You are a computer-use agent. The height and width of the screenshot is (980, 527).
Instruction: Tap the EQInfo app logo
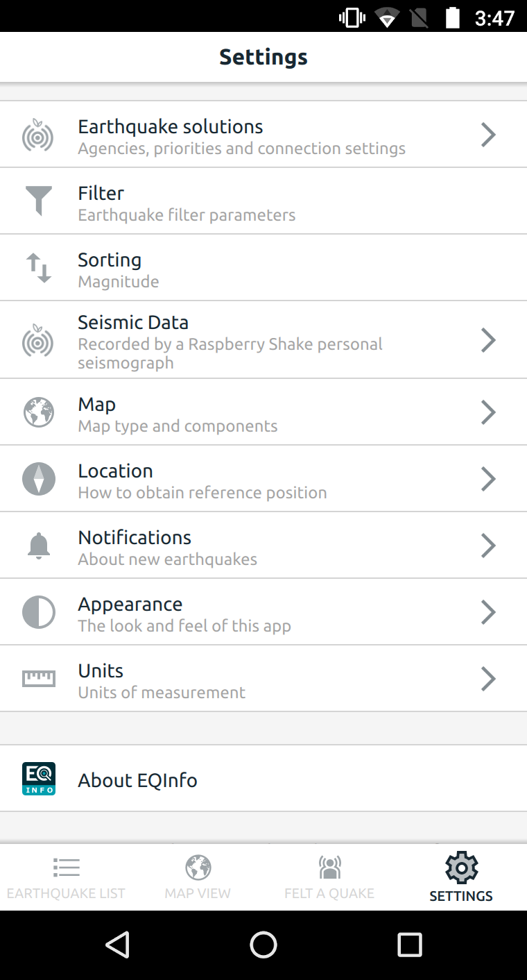click(38, 779)
